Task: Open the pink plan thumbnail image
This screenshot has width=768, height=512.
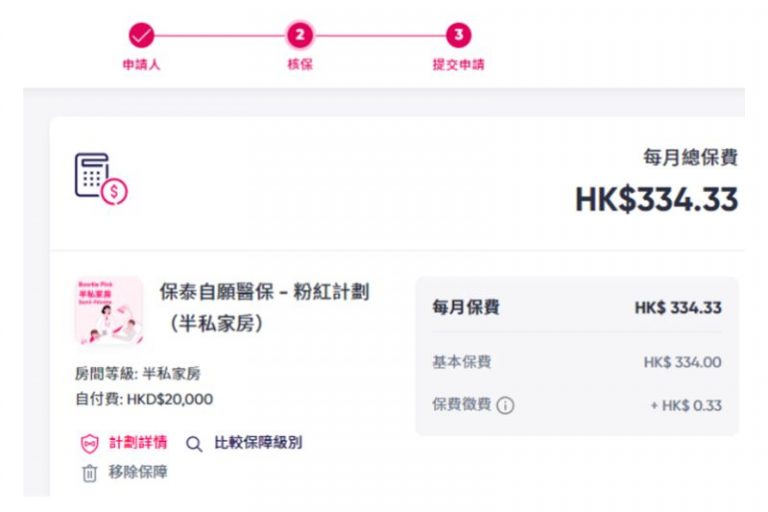Action: (x=108, y=311)
